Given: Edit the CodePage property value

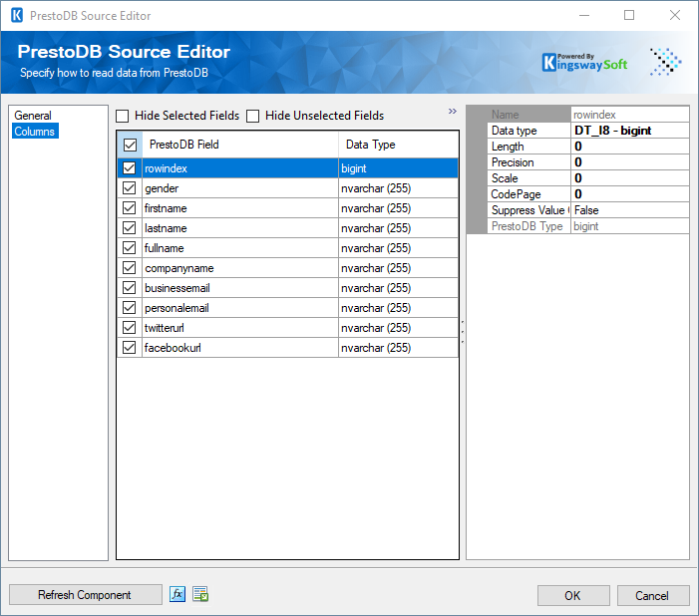Looking at the screenshot, I should [629, 194].
